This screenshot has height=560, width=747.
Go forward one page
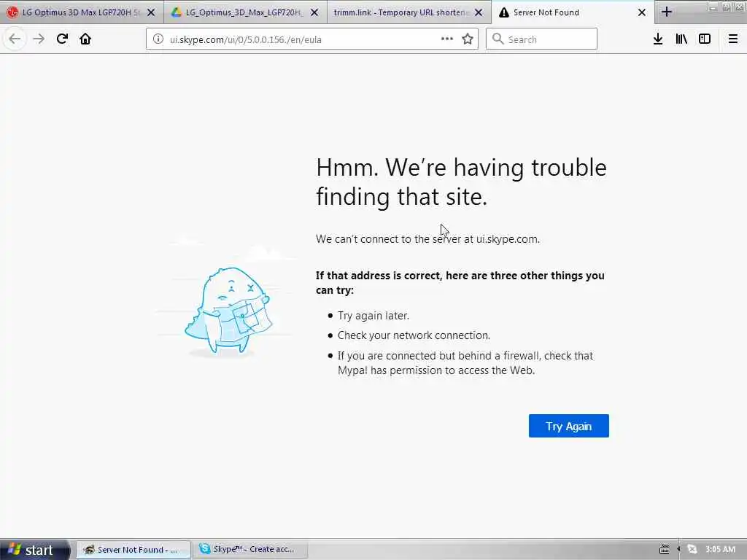click(x=39, y=39)
